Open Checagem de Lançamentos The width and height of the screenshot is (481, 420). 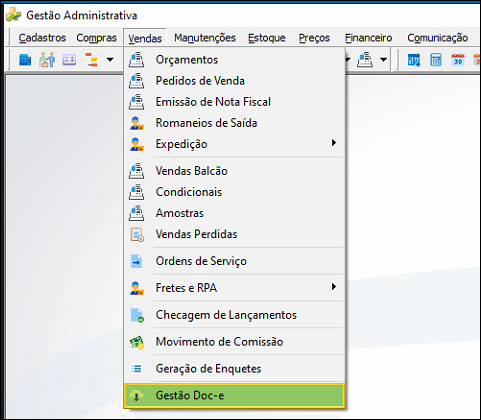click(x=234, y=315)
